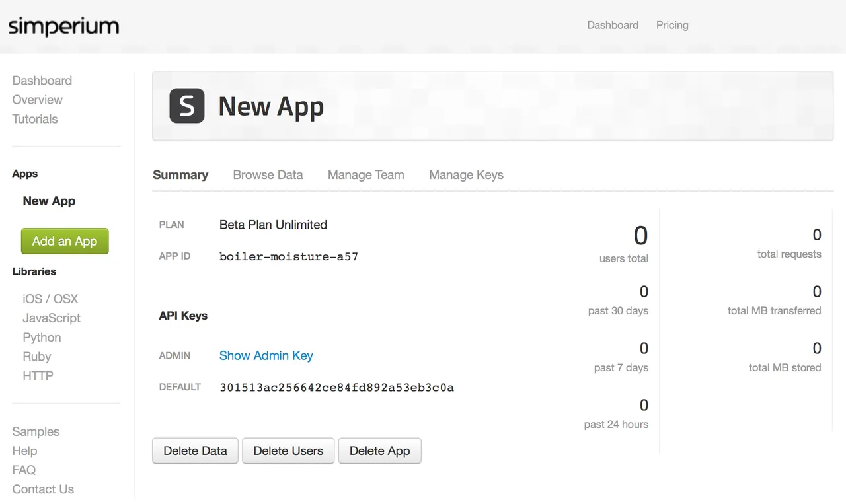Click Show Admin Key link
The image size is (846, 504).
266,355
